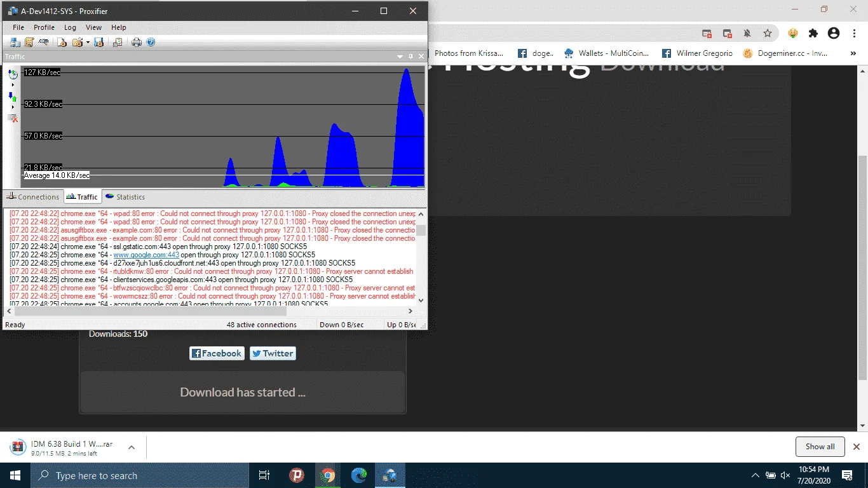Viewport: 868px width, 488px height.
Task: Click the www.google.com:443 link in log
Action: pos(146,255)
